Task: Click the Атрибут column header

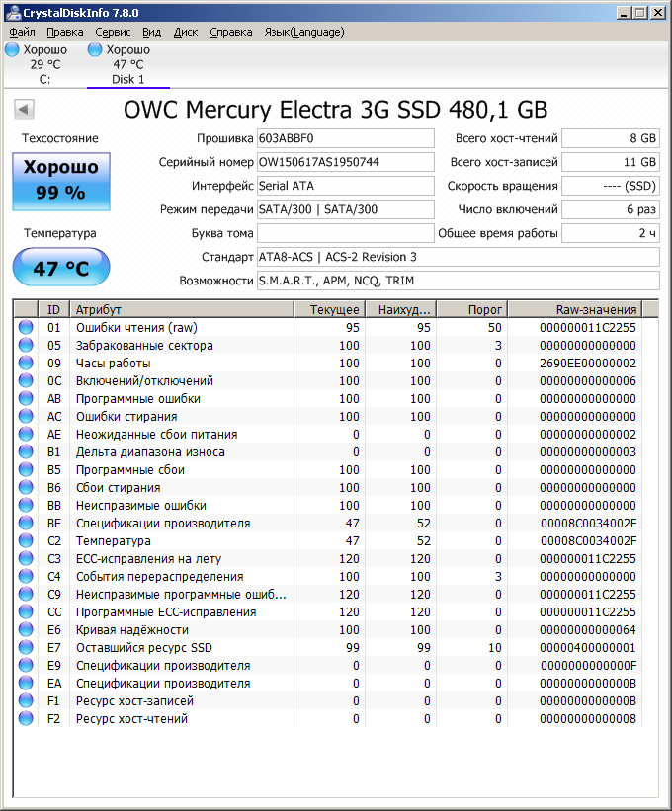Action: 183,309
